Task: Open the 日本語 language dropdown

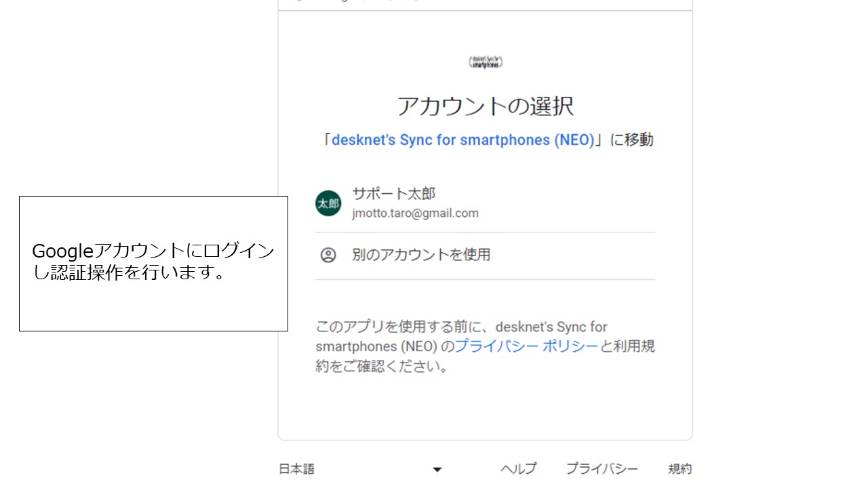Action: (361, 469)
